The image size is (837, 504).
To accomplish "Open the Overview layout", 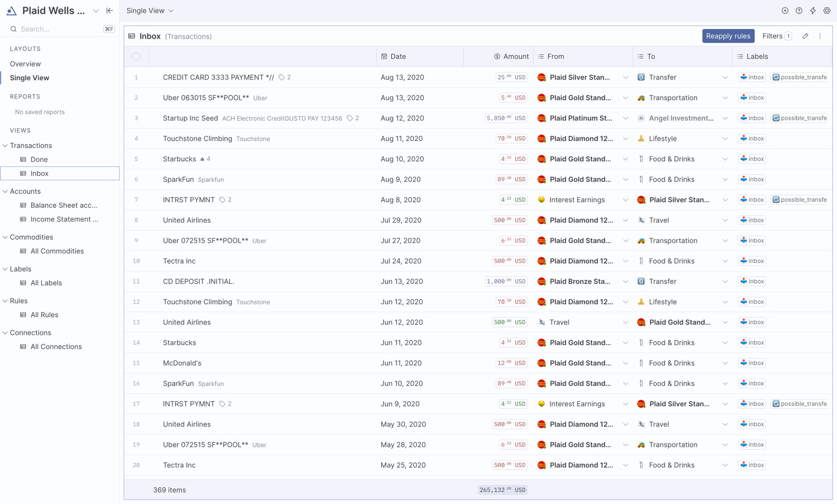I will tap(25, 64).
